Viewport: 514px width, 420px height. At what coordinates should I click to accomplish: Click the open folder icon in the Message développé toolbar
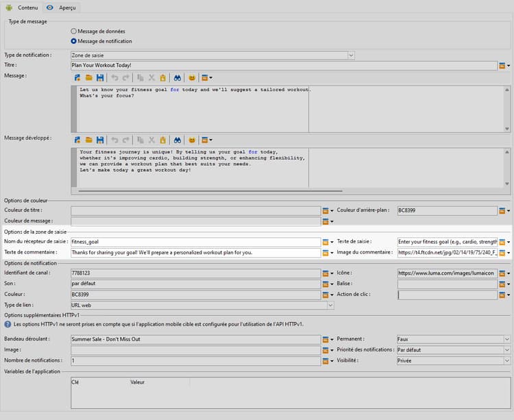pyautogui.click(x=89, y=140)
